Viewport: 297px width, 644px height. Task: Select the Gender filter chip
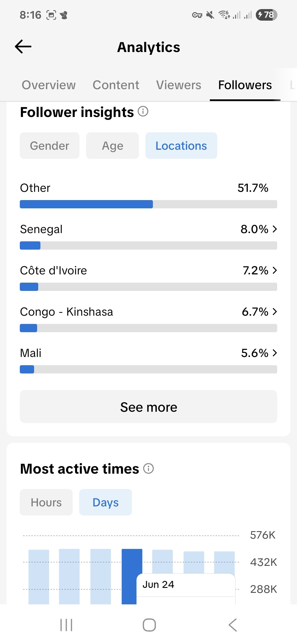pos(50,146)
